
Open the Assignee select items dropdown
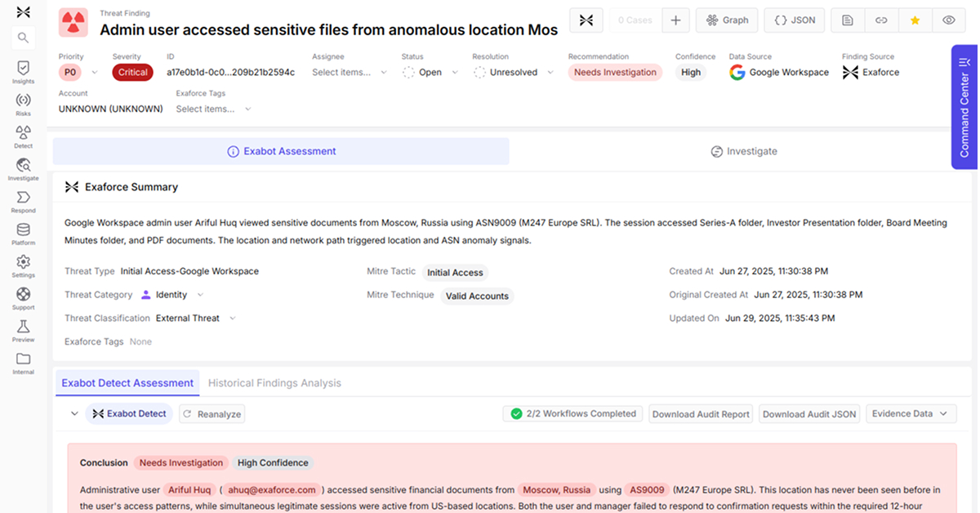pyautogui.click(x=350, y=72)
